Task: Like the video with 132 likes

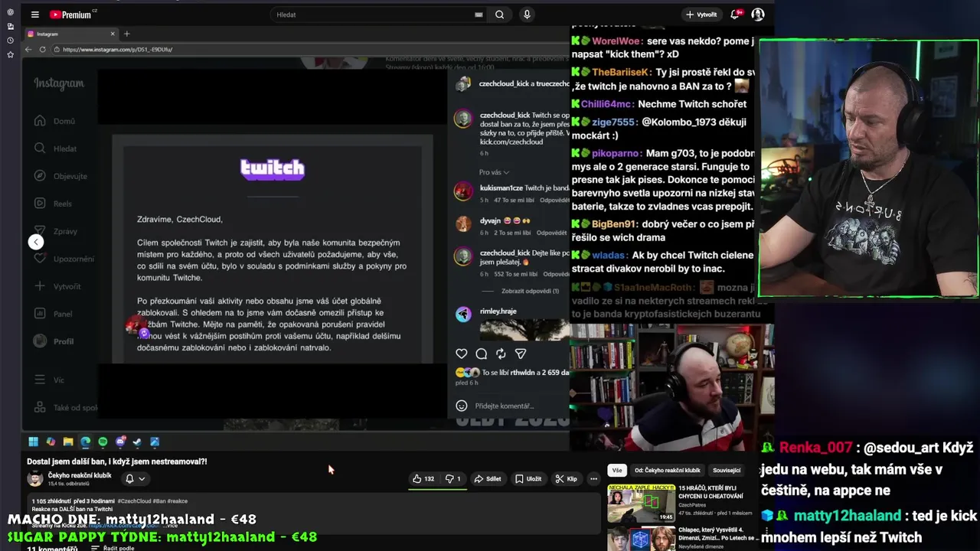Action: pyautogui.click(x=423, y=479)
